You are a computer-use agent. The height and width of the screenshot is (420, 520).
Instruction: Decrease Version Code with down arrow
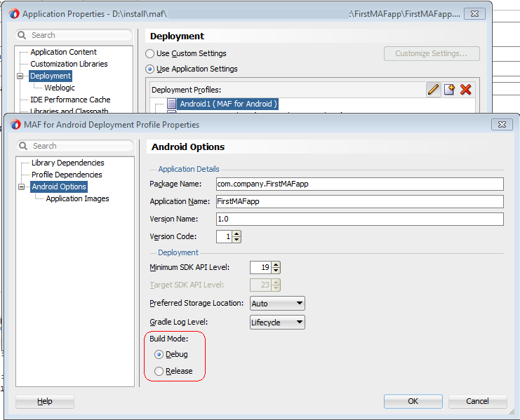236,240
